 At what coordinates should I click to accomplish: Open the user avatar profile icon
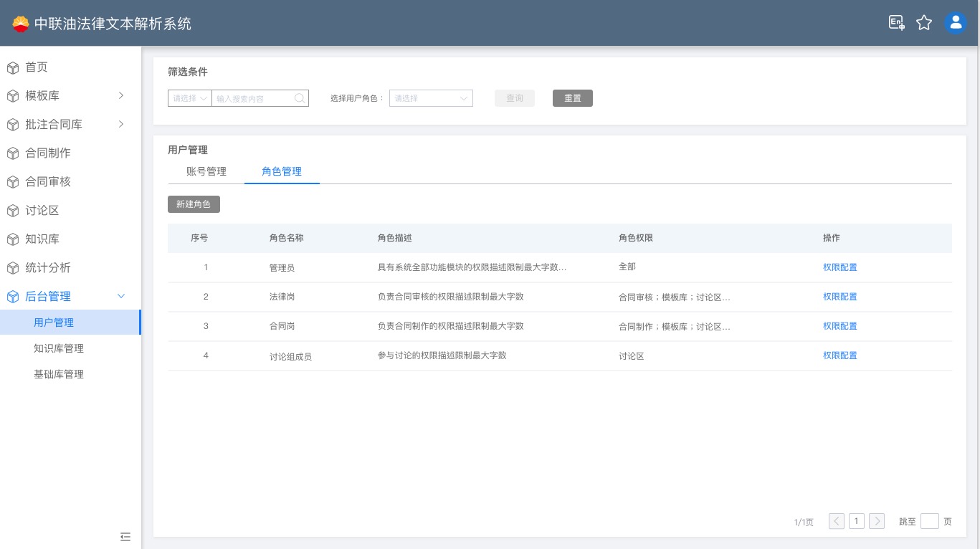pos(955,23)
